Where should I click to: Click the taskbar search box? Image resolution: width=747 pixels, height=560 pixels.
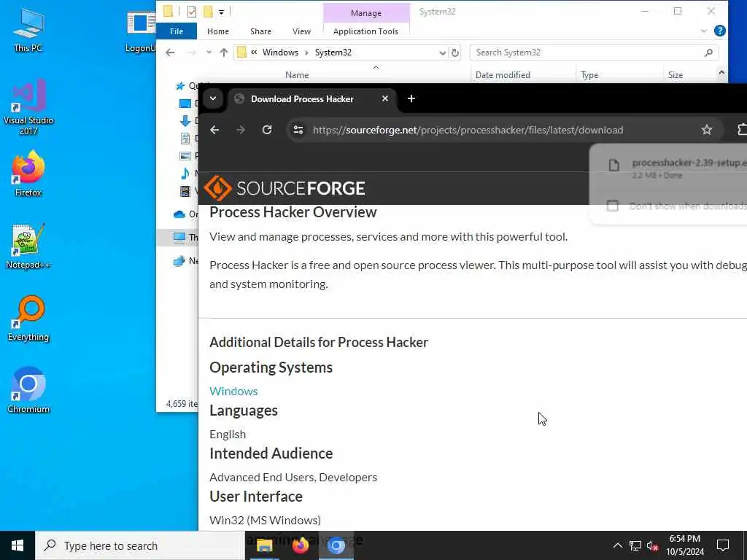[139, 545]
